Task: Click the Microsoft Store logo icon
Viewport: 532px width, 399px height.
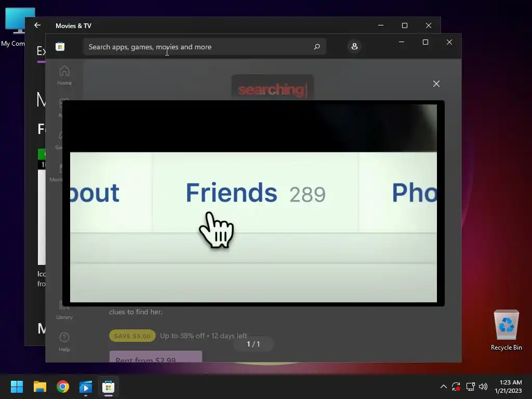Action: (x=60, y=46)
